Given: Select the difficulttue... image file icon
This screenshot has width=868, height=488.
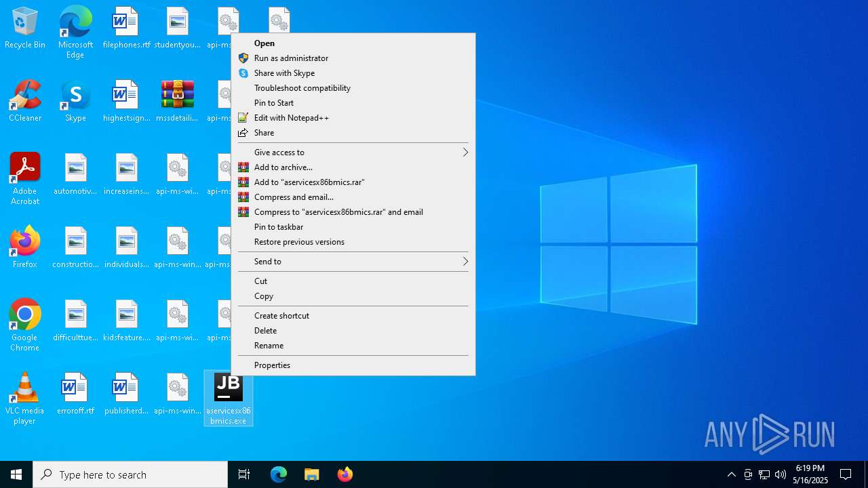Looking at the screenshot, I should click(x=75, y=321).
